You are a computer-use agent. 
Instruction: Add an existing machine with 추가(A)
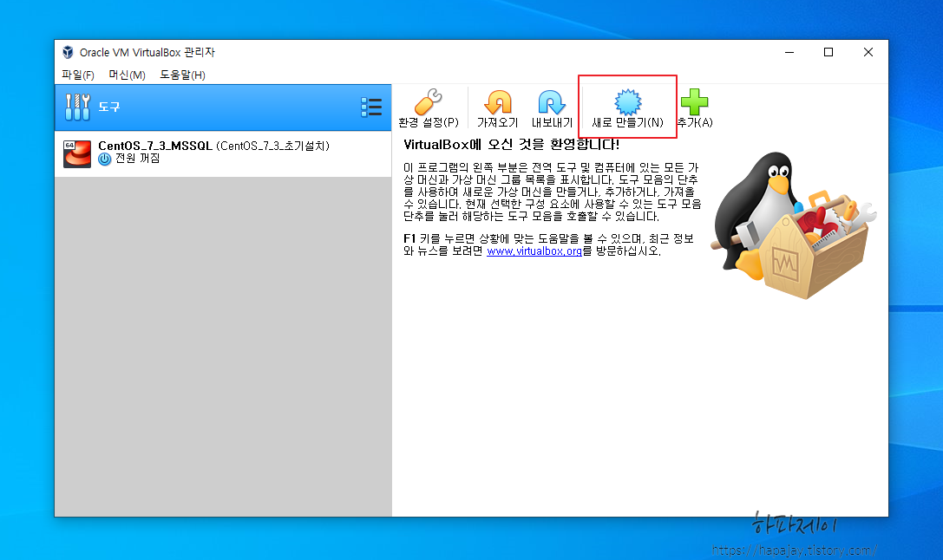pyautogui.click(x=695, y=108)
